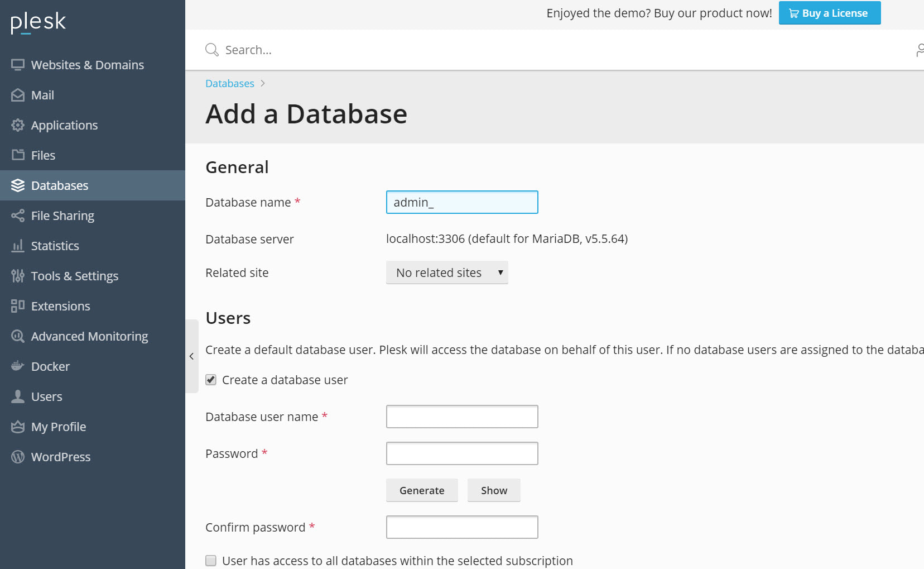The image size is (924, 569).
Task: Uncheck Create a database user
Action: pyautogui.click(x=210, y=380)
